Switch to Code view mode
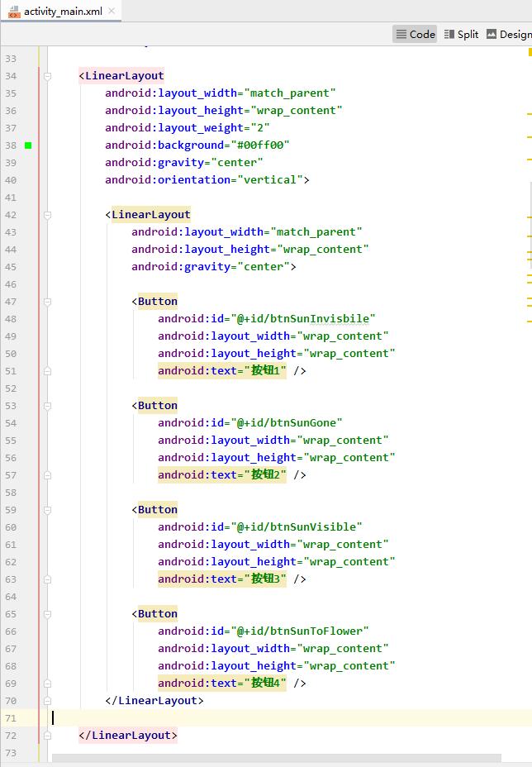532x767 pixels. 416,34
